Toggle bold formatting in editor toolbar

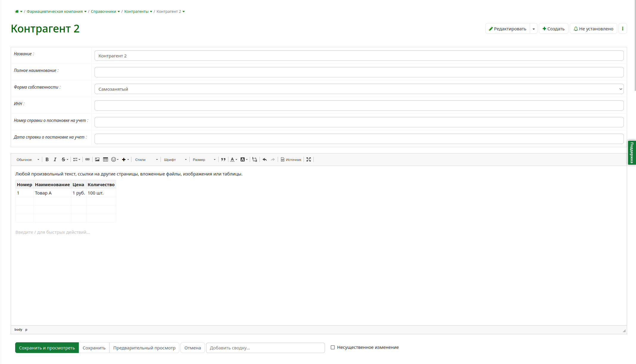coord(47,160)
